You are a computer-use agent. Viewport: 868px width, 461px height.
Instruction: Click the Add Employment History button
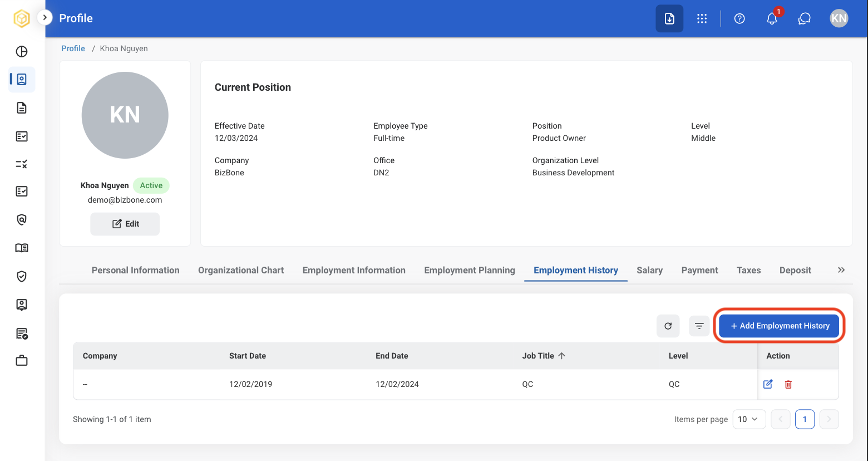[x=779, y=326]
